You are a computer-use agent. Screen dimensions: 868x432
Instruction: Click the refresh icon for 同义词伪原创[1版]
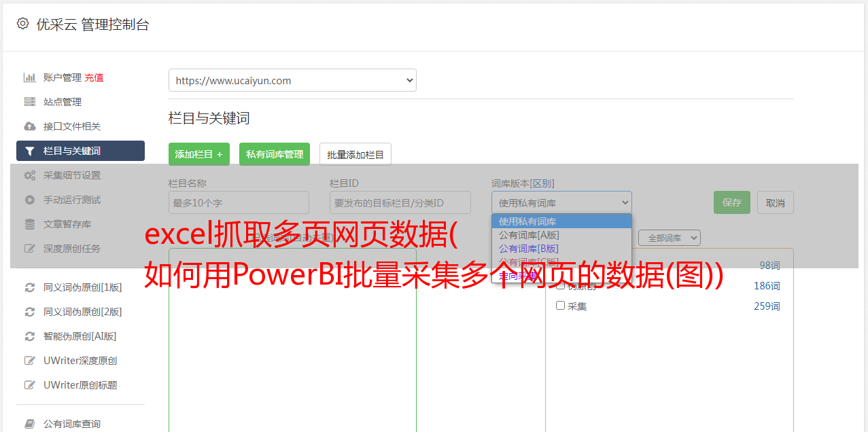[x=30, y=287]
